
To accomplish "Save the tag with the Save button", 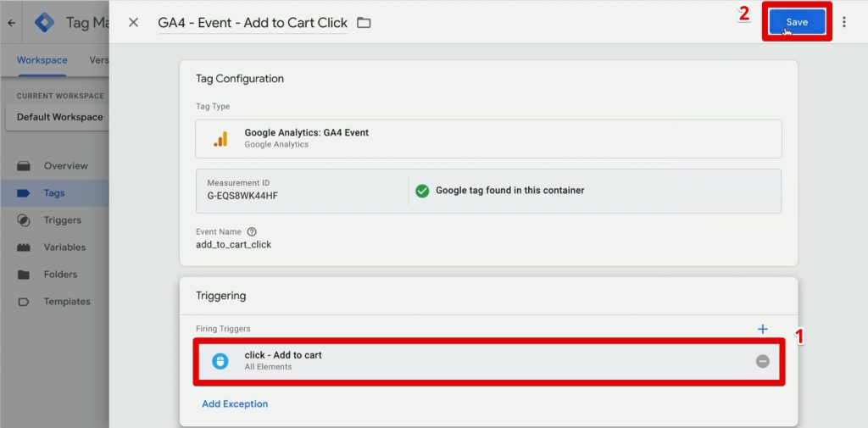I will coord(797,22).
